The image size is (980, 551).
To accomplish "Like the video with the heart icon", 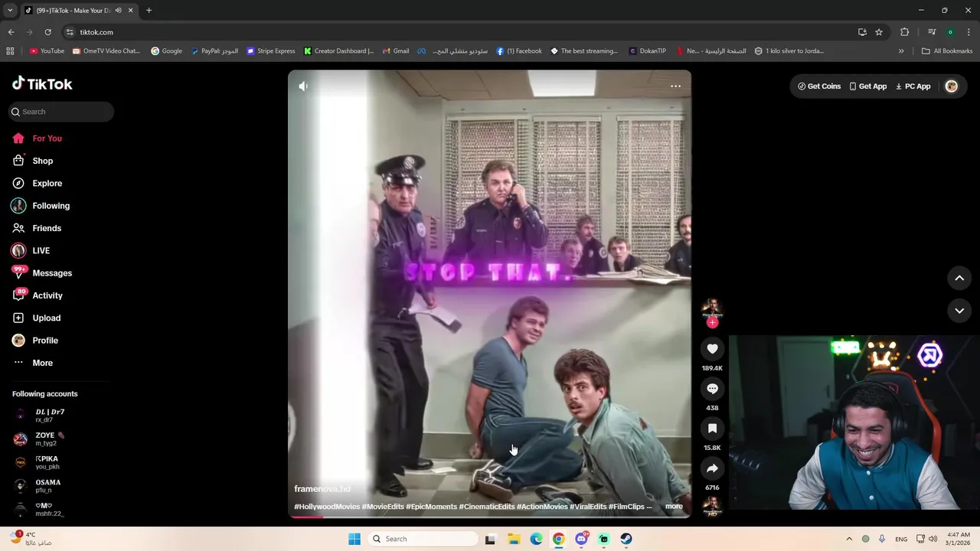I will click(x=712, y=349).
